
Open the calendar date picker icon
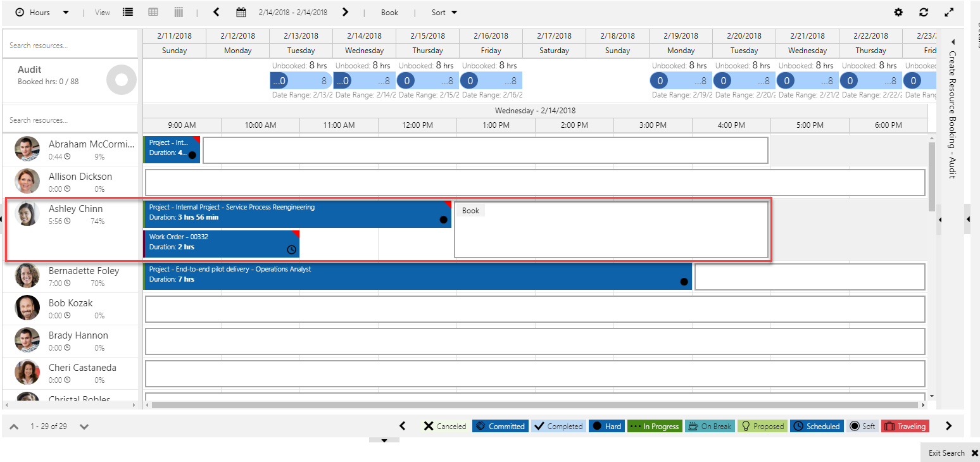pyautogui.click(x=241, y=12)
